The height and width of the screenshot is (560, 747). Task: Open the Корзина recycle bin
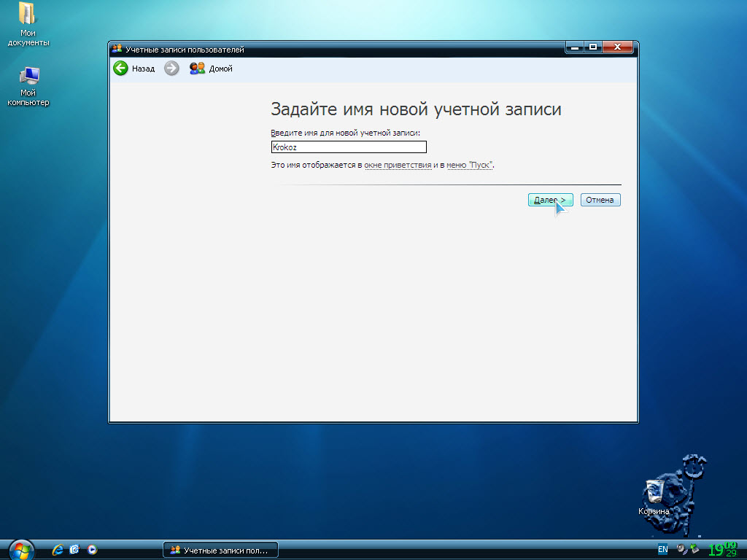(654, 492)
